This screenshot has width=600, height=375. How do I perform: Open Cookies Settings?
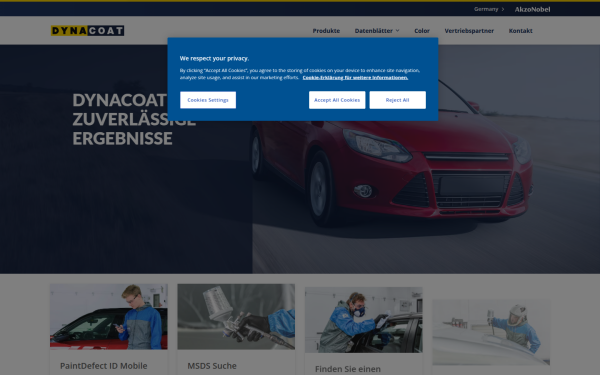208,100
